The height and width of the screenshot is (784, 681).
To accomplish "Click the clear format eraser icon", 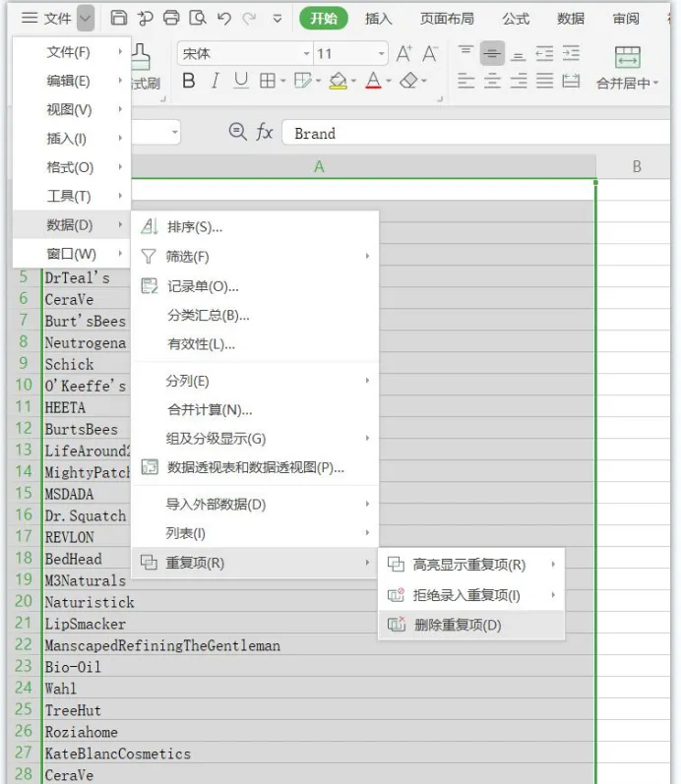I will coord(408,81).
